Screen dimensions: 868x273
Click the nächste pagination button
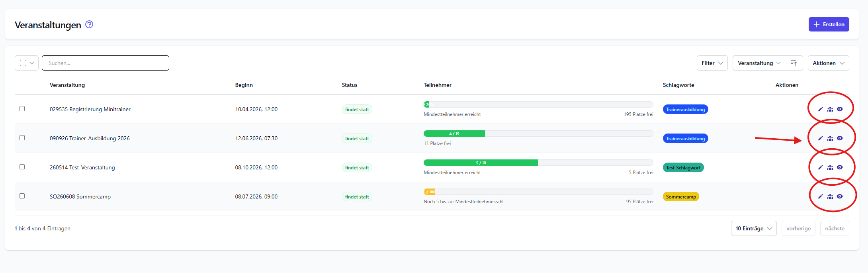[834, 228]
